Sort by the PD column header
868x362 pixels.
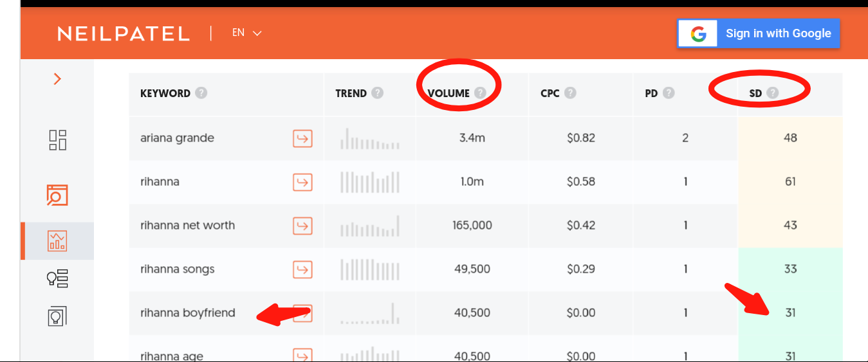pos(652,93)
